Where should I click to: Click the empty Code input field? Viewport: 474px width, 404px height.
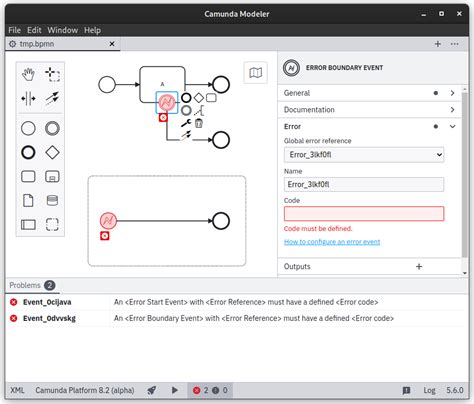(x=364, y=214)
